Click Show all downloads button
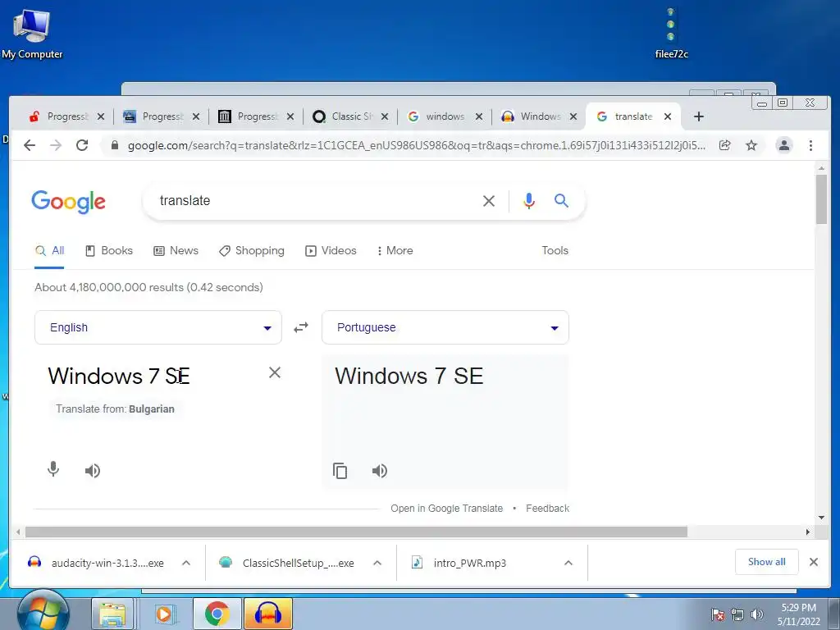This screenshot has height=630, width=840. [767, 562]
